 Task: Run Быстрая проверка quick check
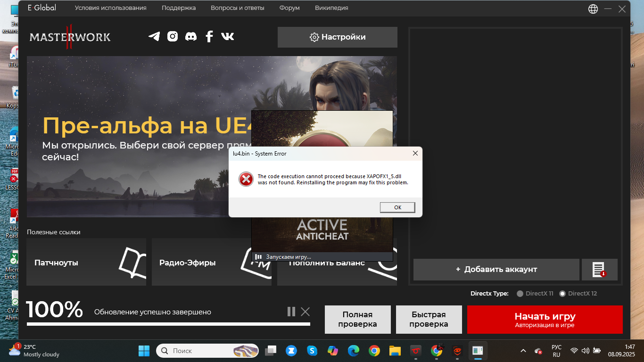pyautogui.click(x=429, y=320)
